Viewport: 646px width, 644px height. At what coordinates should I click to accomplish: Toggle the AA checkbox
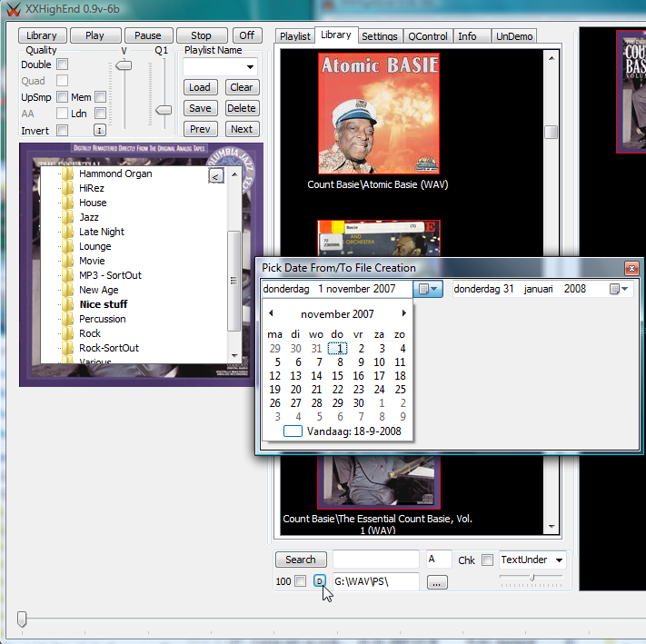(x=62, y=114)
